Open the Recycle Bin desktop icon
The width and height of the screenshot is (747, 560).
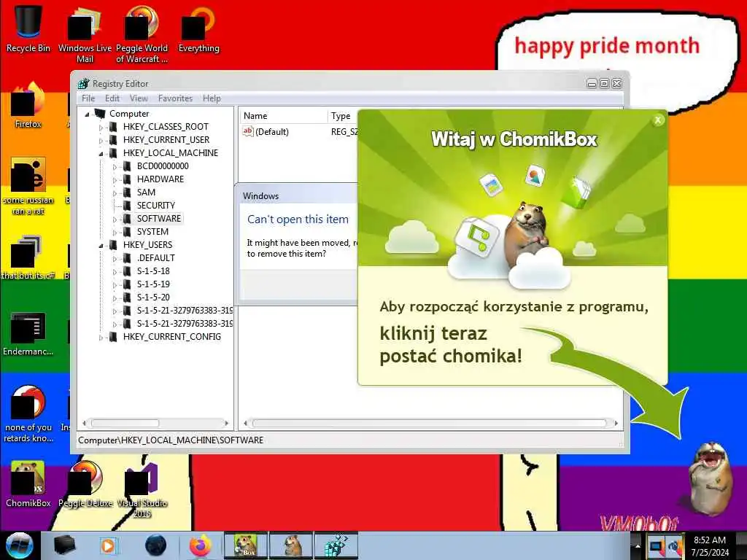click(28, 28)
